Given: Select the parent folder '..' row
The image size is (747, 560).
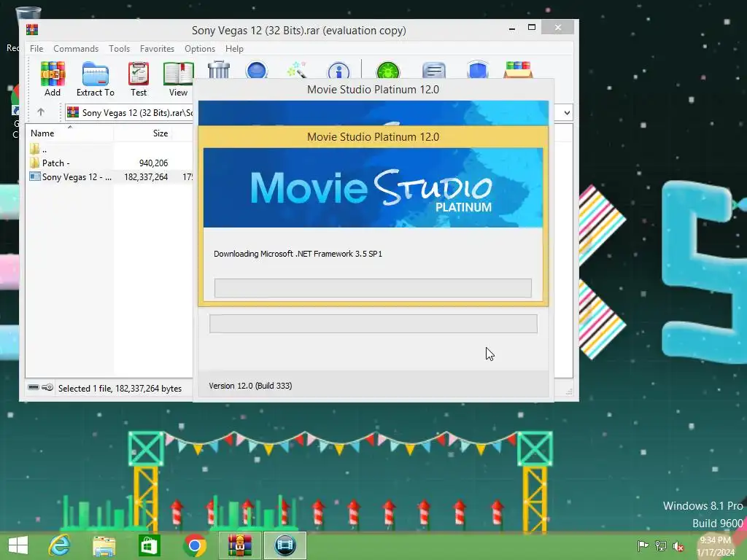Looking at the screenshot, I should coord(109,149).
